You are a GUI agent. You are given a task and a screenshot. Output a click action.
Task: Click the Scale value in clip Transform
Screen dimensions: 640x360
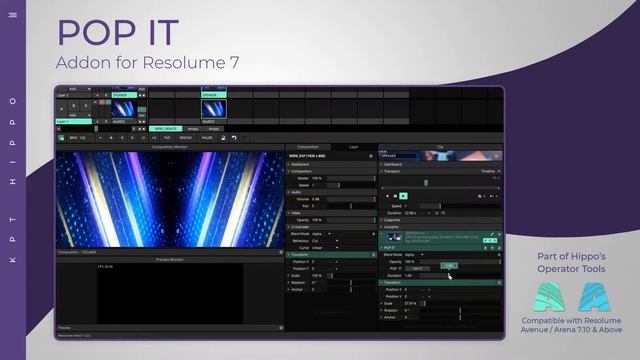410,303
